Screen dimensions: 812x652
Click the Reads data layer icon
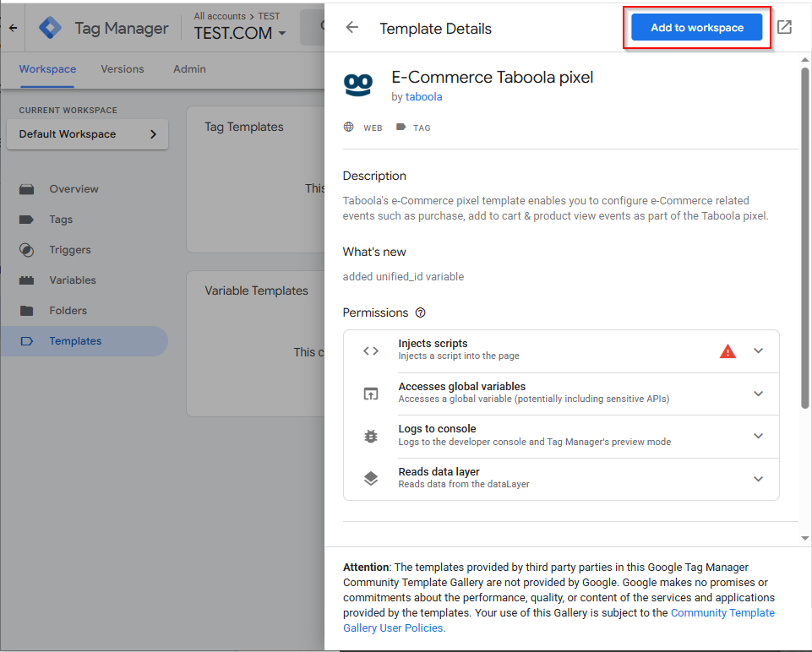click(x=371, y=479)
